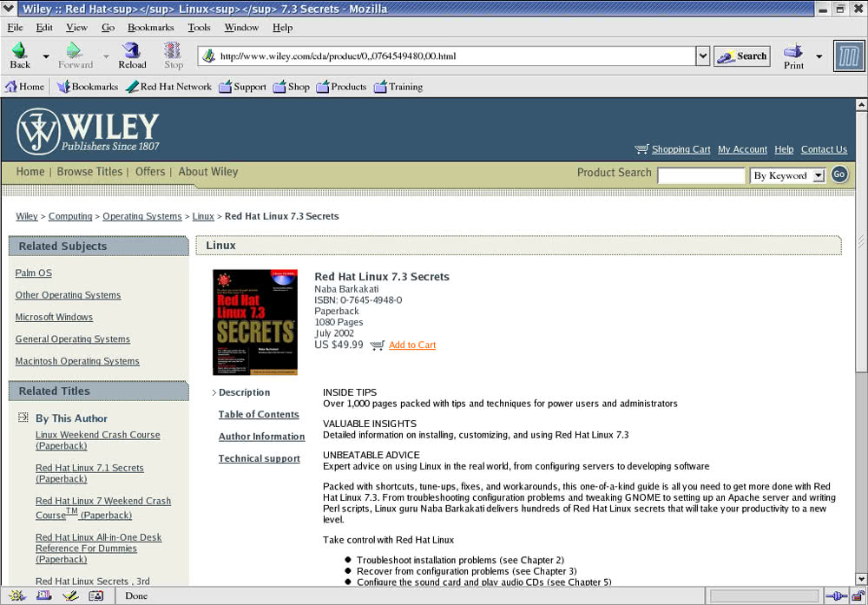Screen dimensions: 868x605
Task: Click the Mozilla throbber logo
Action: [x=849, y=56]
